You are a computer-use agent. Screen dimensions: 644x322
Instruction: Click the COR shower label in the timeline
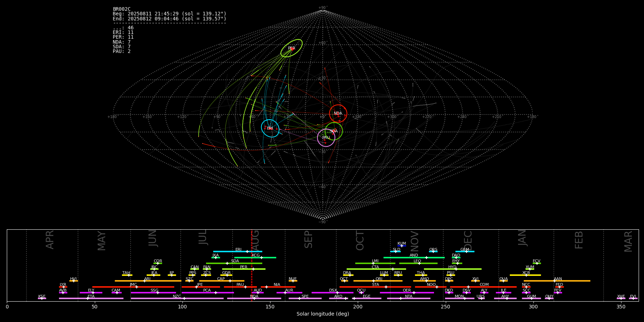pos(158,261)
